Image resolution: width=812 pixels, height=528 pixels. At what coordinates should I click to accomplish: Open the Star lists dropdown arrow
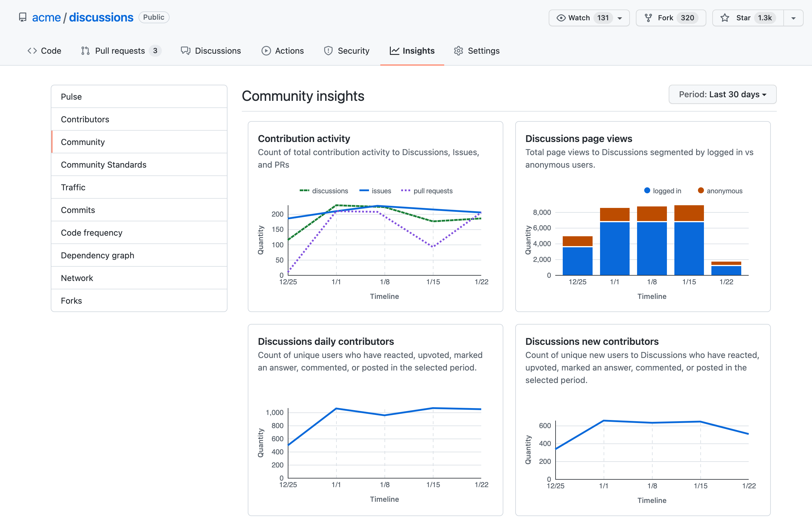793,18
